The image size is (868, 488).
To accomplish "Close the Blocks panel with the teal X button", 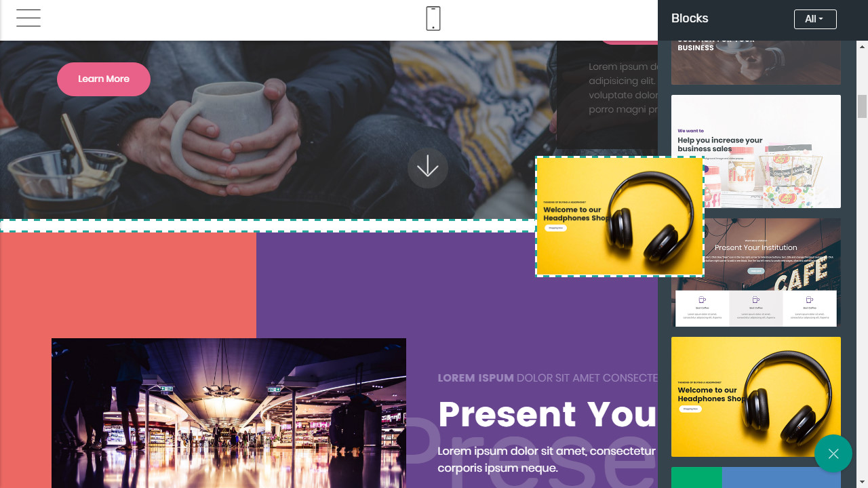I will tap(833, 453).
